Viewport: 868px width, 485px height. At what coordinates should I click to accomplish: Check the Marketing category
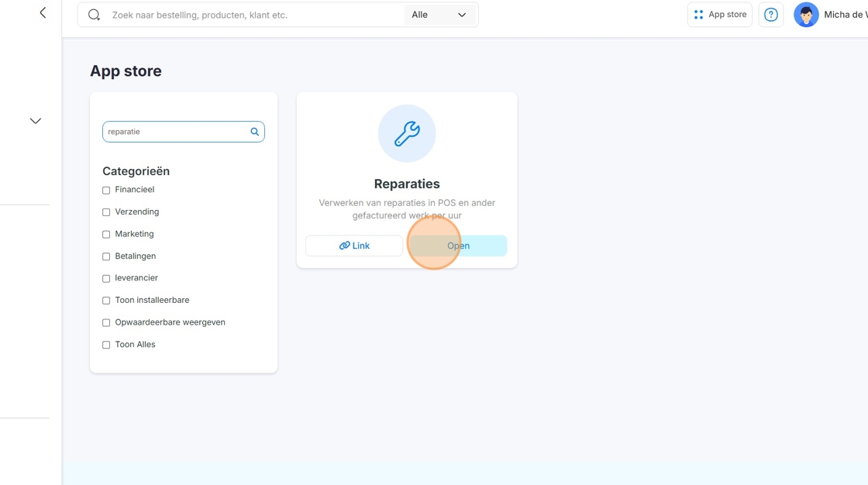[x=106, y=234]
